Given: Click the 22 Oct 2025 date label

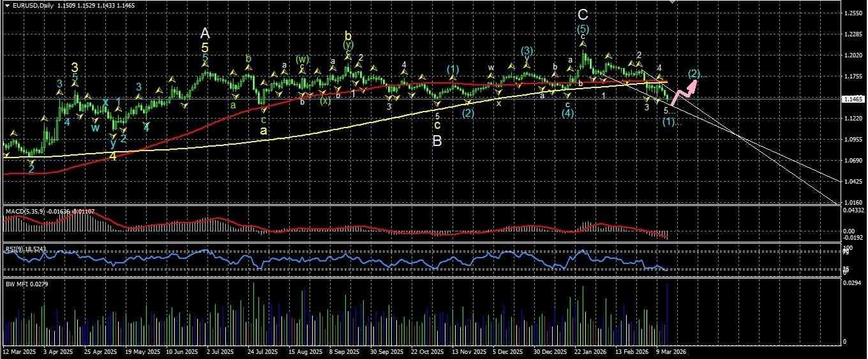Looking at the screenshot, I should pyautogui.click(x=427, y=351).
